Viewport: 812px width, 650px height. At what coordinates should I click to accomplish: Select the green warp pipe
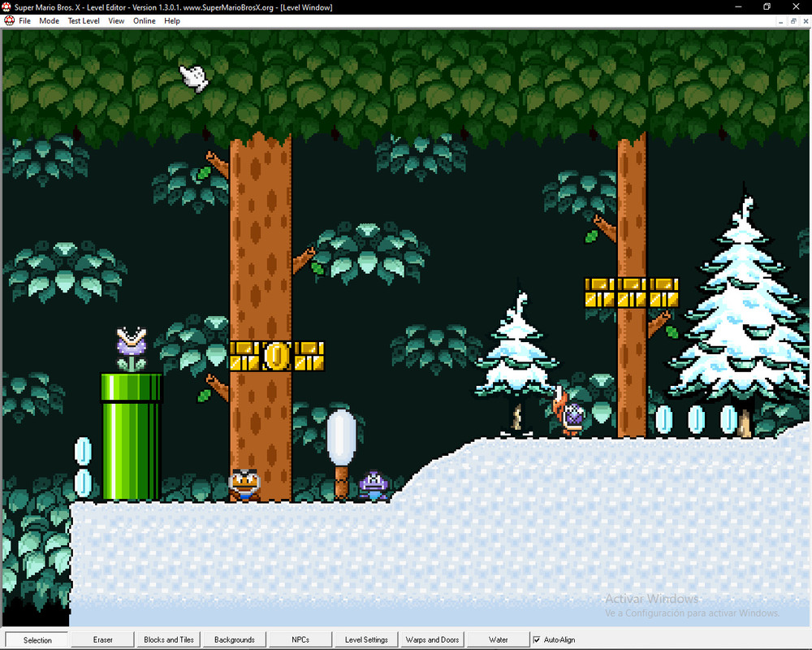click(x=131, y=436)
